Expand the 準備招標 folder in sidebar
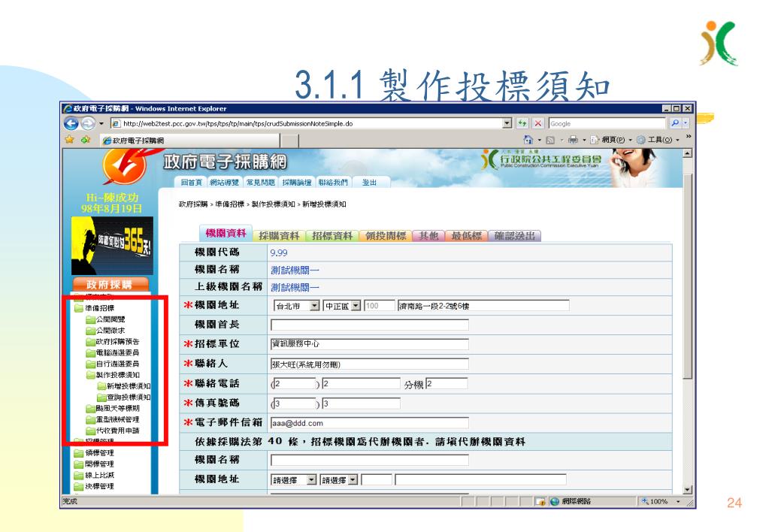 point(94,308)
